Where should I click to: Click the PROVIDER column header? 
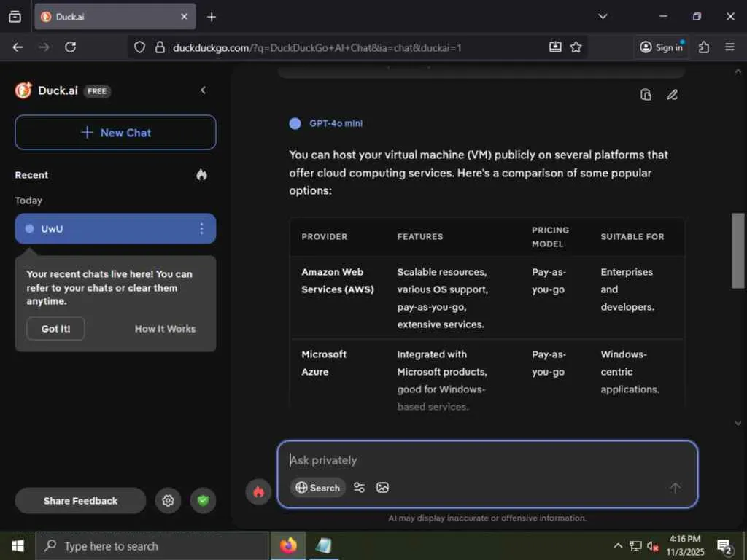click(325, 237)
